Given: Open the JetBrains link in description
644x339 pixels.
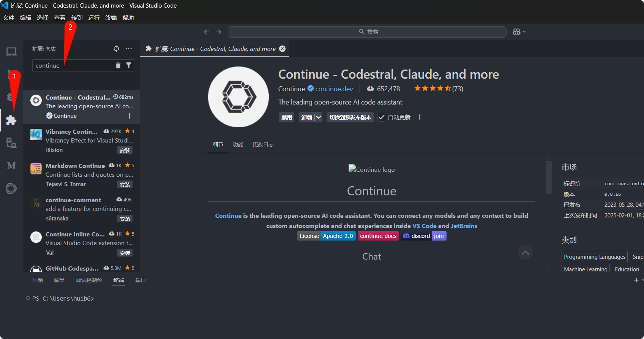Looking at the screenshot, I should [464, 226].
